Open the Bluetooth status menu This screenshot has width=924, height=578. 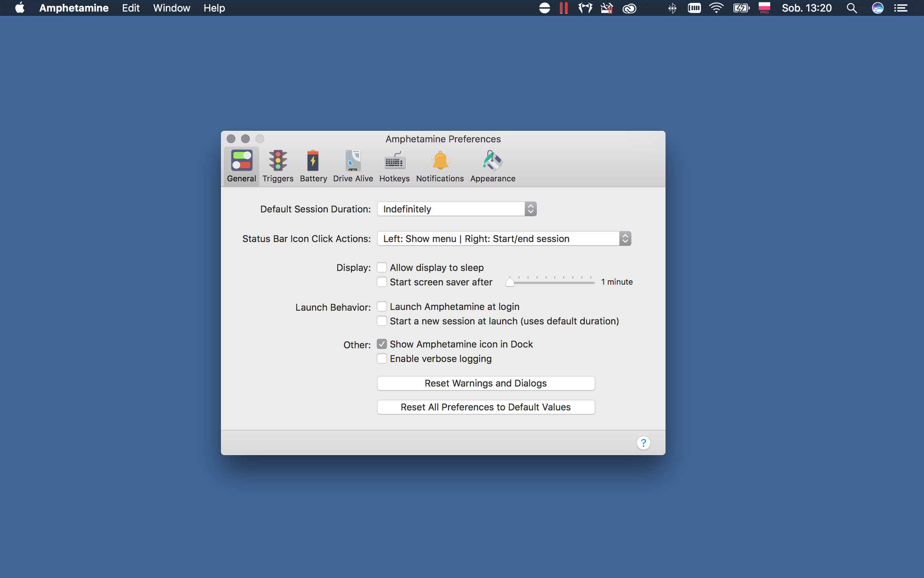[673, 8]
